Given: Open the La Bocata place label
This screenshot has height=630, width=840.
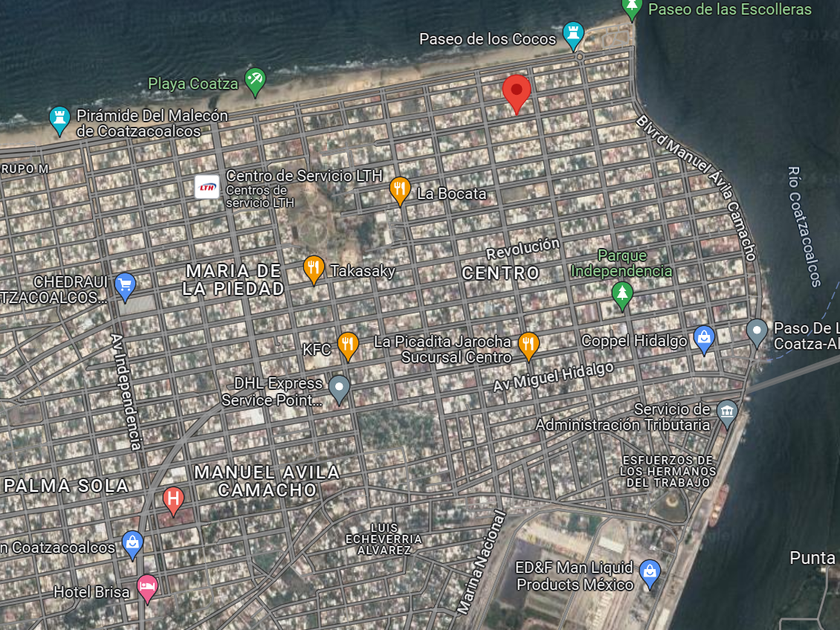Looking at the screenshot, I should click(x=452, y=193).
